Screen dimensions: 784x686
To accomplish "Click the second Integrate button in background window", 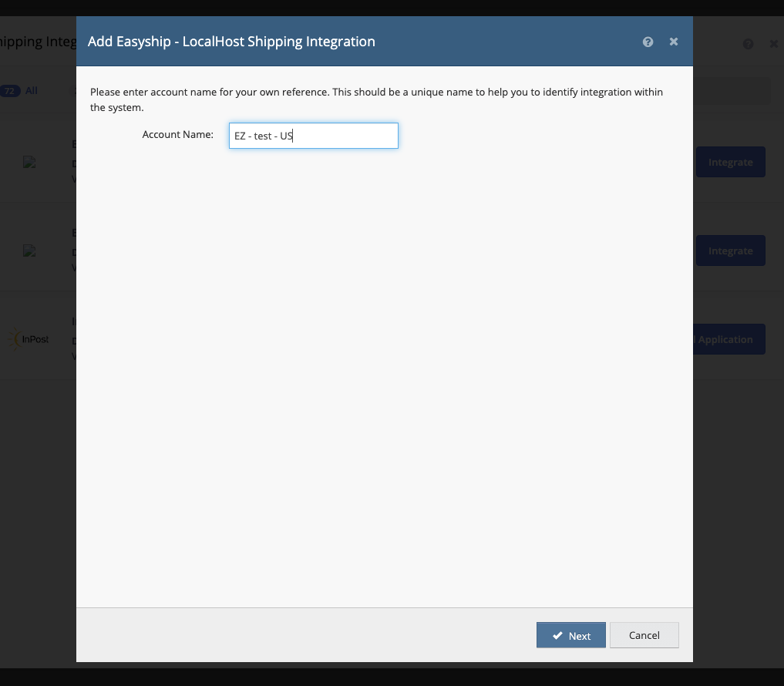I will (730, 251).
